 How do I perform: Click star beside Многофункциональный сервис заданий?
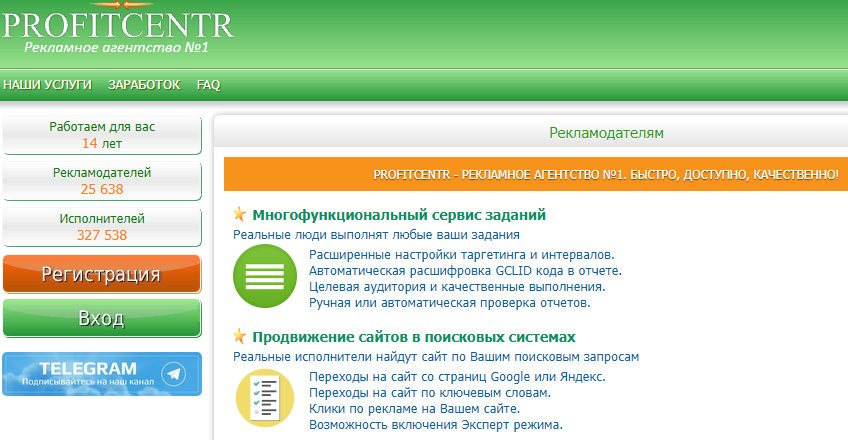pyautogui.click(x=240, y=214)
